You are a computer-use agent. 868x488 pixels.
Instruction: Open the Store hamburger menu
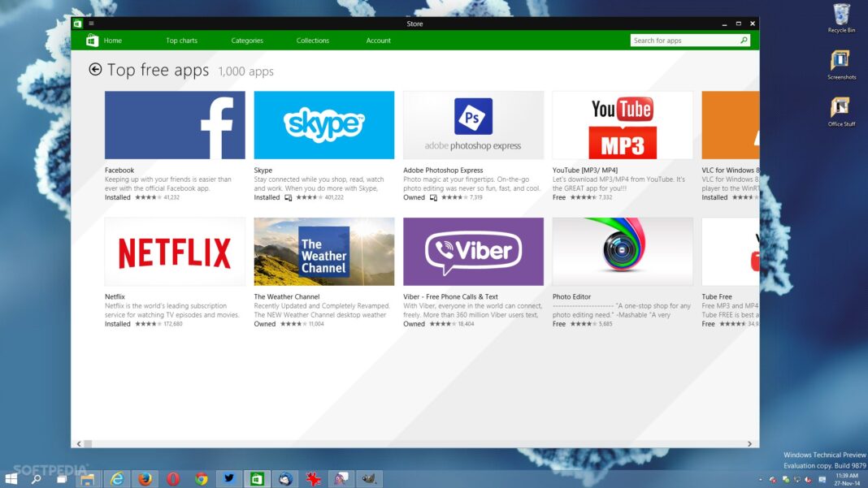point(91,24)
